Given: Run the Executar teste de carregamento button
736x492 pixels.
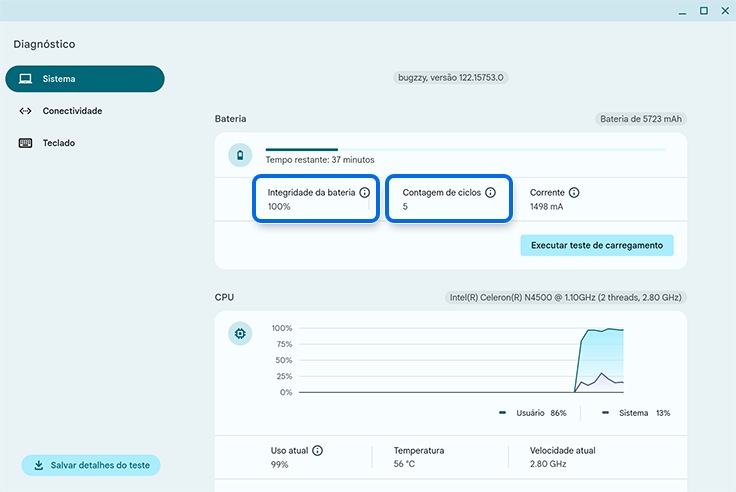Looking at the screenshot, I should (596, 245).
